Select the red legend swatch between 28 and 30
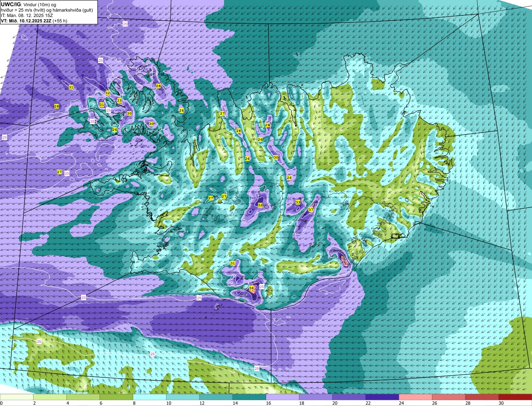Image resolution: width=532 pixels, height=406 pixels. click(x=482, y=397)
